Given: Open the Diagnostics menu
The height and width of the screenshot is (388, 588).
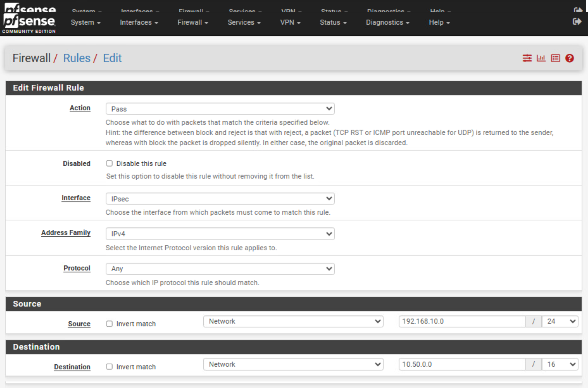Looking at the screenshot, I should point(387,23).
